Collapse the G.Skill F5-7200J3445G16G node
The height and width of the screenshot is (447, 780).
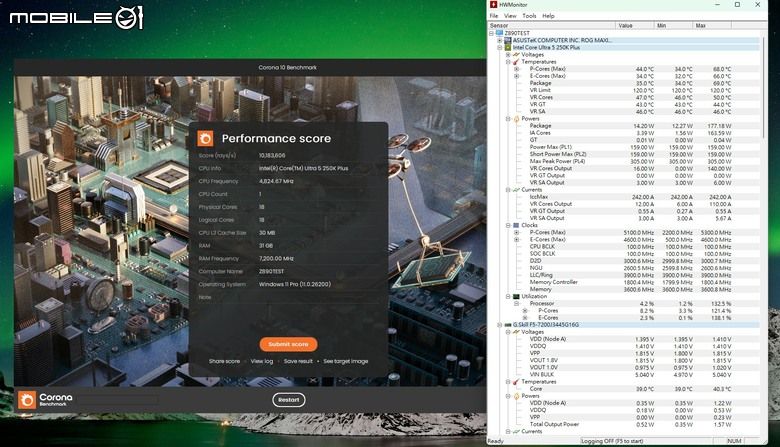499,325
